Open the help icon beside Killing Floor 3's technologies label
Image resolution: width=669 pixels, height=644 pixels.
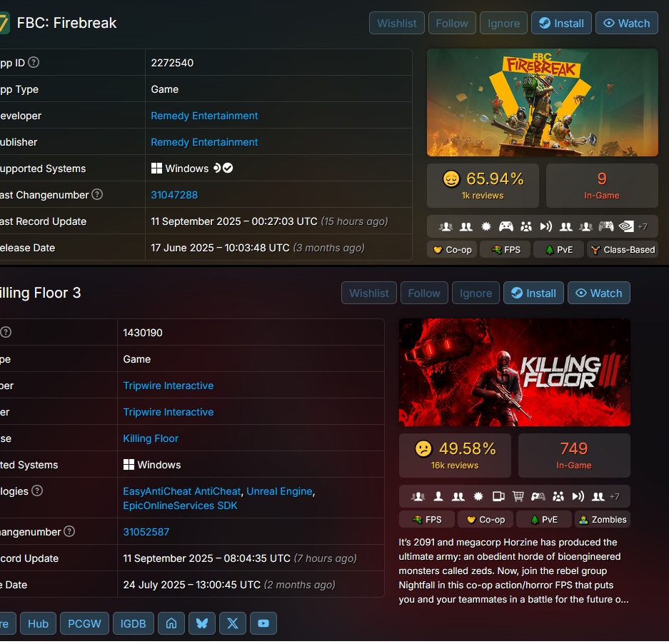tap(37, 490)
